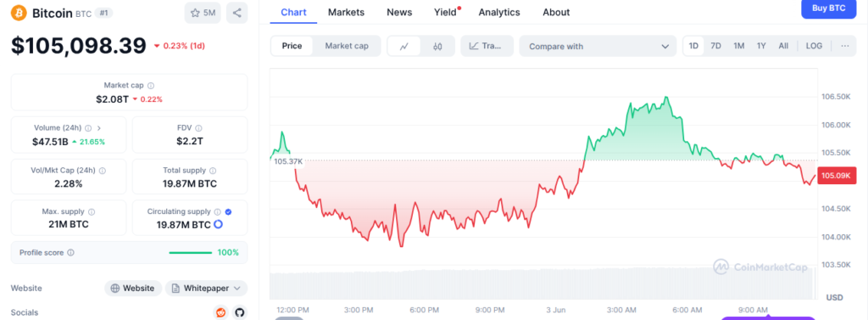Expand the Whitepaper dropdown
This screenshot has height=320, width=868.
click(206, 289)
